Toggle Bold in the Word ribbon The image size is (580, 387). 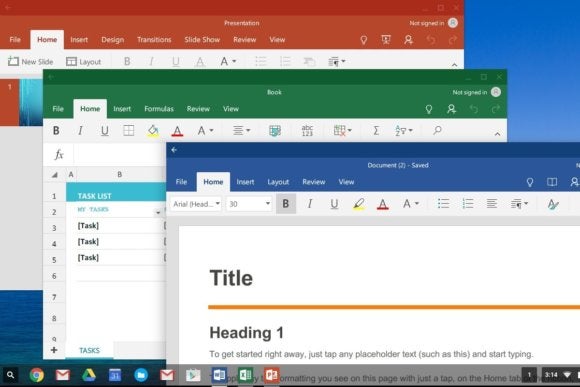286,203
